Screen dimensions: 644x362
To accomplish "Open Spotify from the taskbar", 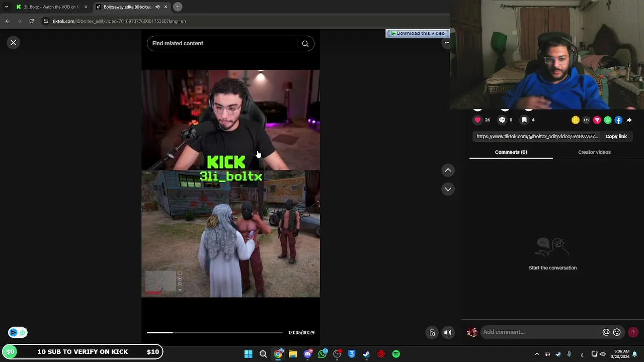I will click(396, 354).
